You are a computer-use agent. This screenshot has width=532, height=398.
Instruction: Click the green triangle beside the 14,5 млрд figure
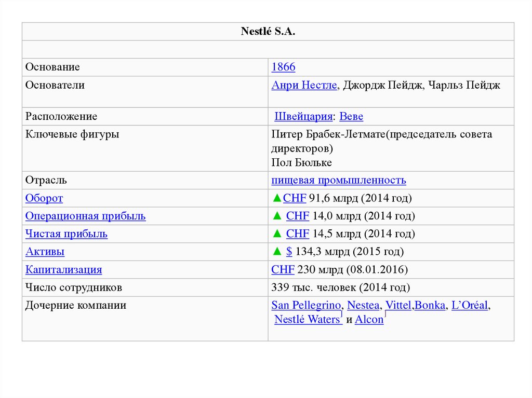[276, 234]
